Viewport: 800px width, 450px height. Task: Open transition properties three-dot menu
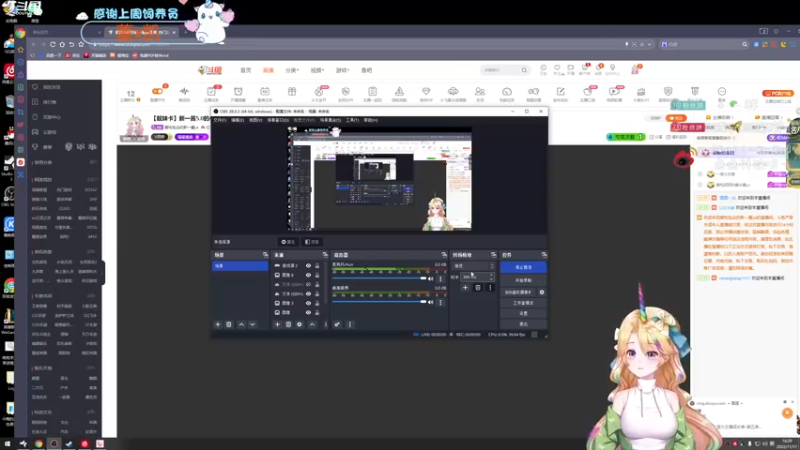pyautogui.click(x=490, y=288)
